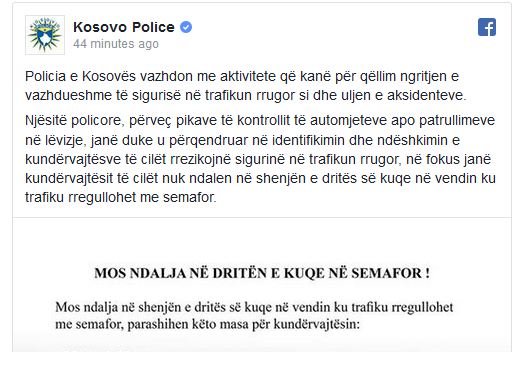Click "Mos ndalja në shenjën" in the image
This screenshot has height=371, width=525.
coord(122,307)
